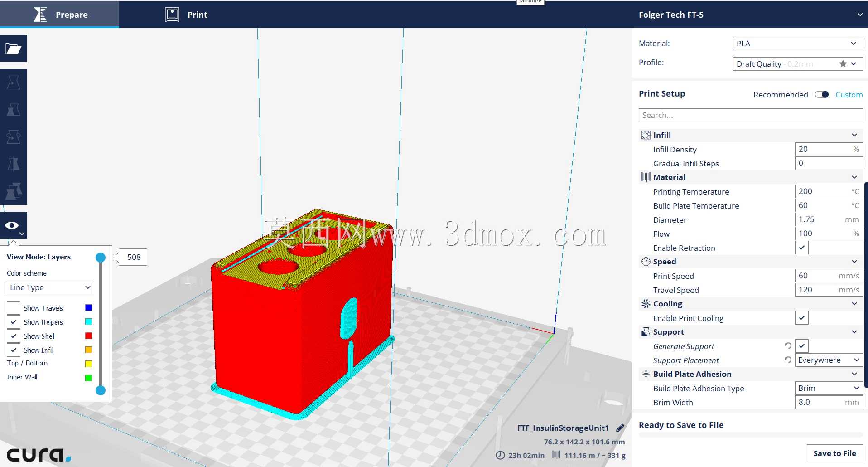Click the Open File folder icon
The width and height of the screenshot is (868, 467).
[14, 49]
